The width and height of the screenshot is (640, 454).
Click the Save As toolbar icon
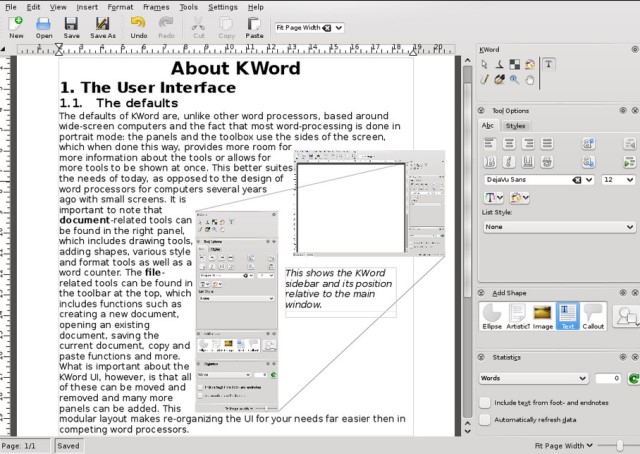point(102,27)
